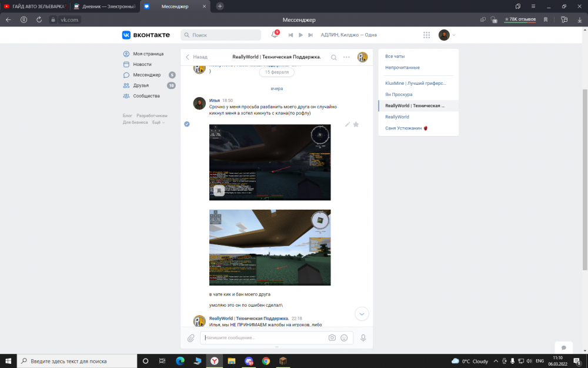Click the ВКонтакте logo
Screen dimensions: 588x368
click(146, 35)
